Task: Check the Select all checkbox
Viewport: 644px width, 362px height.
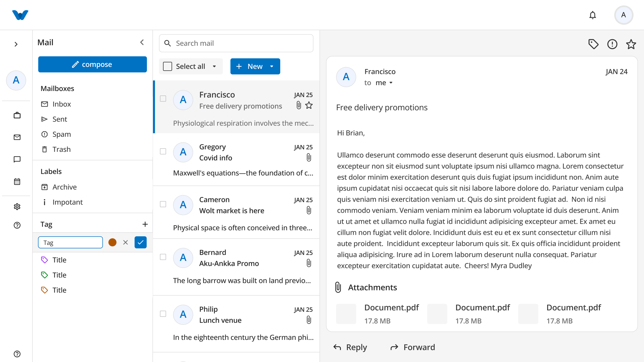Action: click(168, 66)
